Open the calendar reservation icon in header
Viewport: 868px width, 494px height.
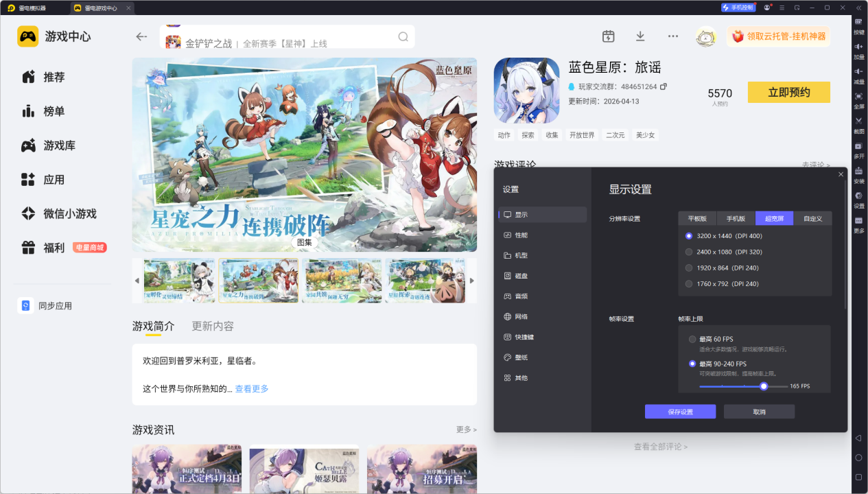(608, 36)
